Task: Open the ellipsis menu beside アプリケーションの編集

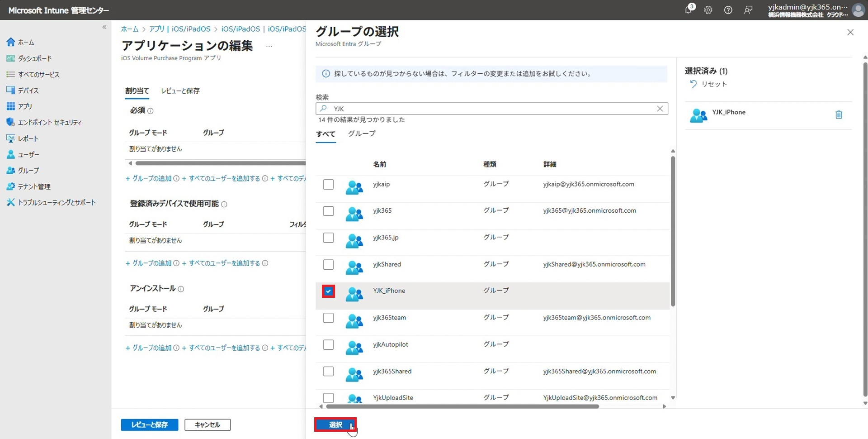Action: point(269,46)
